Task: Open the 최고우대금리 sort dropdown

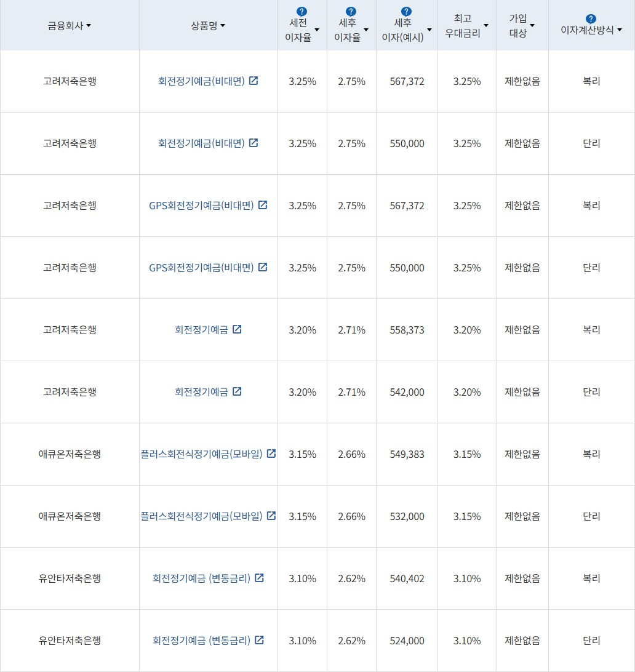Action: tap(486, 25)
